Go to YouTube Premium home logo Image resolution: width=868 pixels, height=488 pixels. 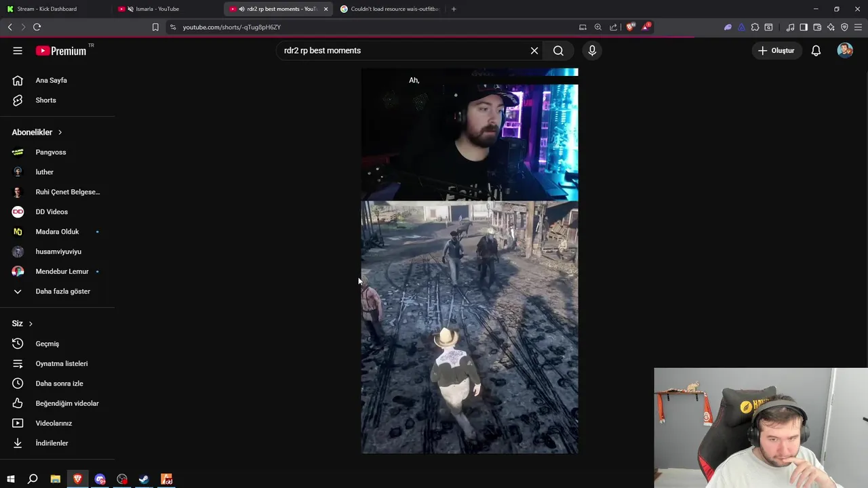61,51
